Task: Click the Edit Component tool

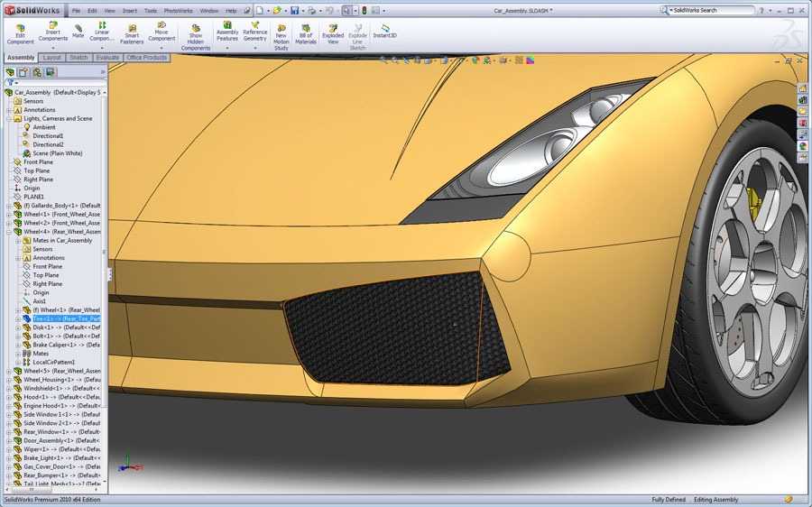Action: (20, 33)
